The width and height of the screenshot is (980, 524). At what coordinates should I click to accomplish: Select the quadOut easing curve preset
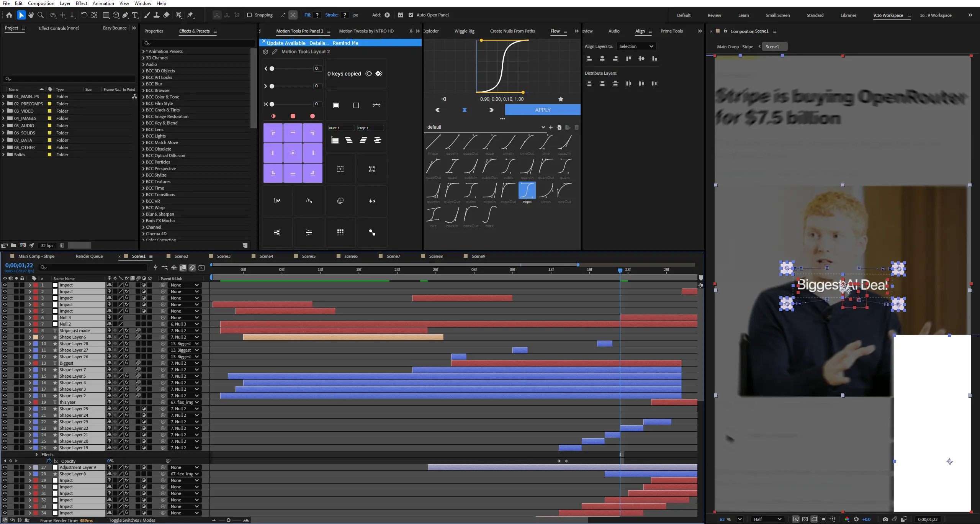tap(433, 167)
